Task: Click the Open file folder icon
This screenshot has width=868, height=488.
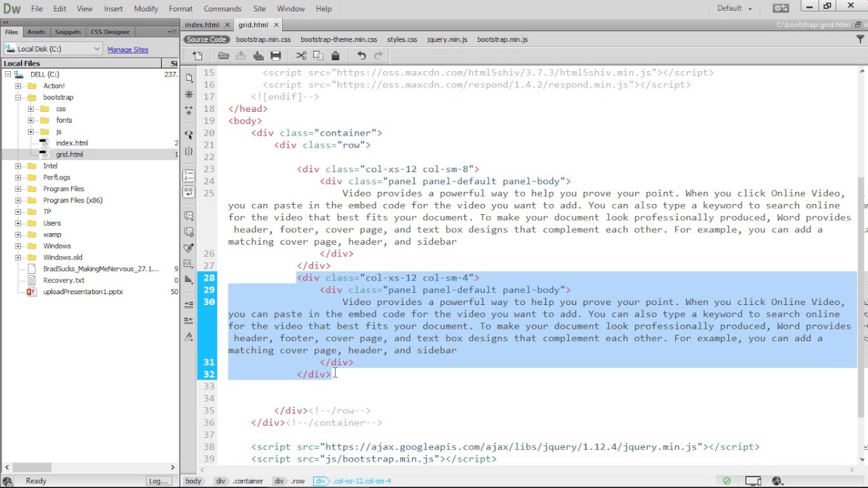Action: 223,56
